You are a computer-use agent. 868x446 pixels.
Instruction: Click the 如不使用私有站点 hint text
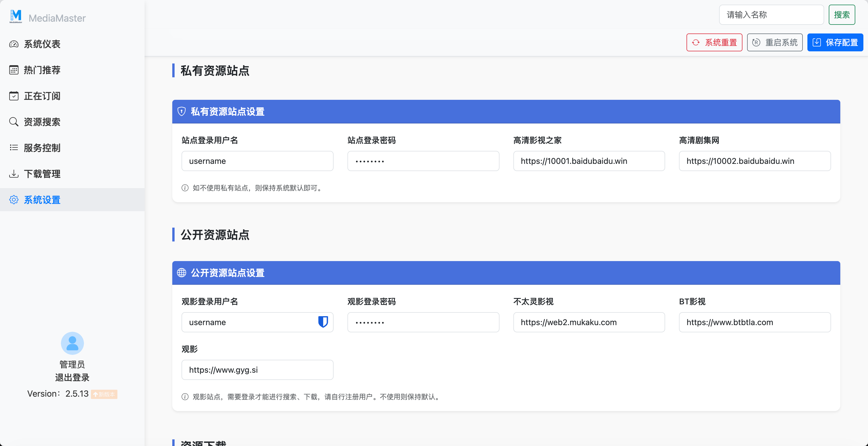point(258,188)
